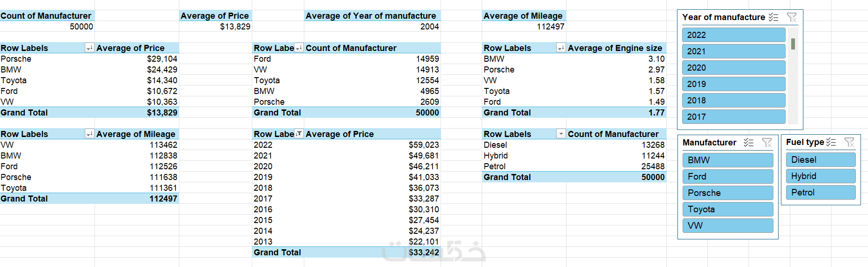
Task: Open Row Labels dropdown of Average of Price table
Action: click(89, 48)
